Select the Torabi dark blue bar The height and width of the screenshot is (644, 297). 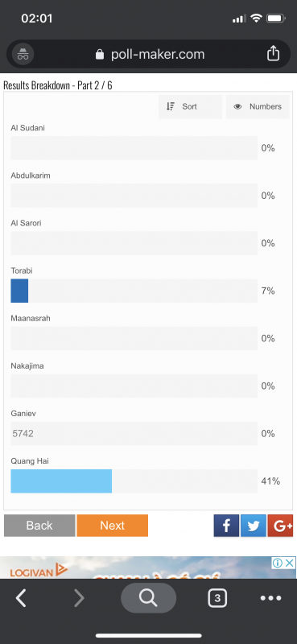click(x=19, y=291)
